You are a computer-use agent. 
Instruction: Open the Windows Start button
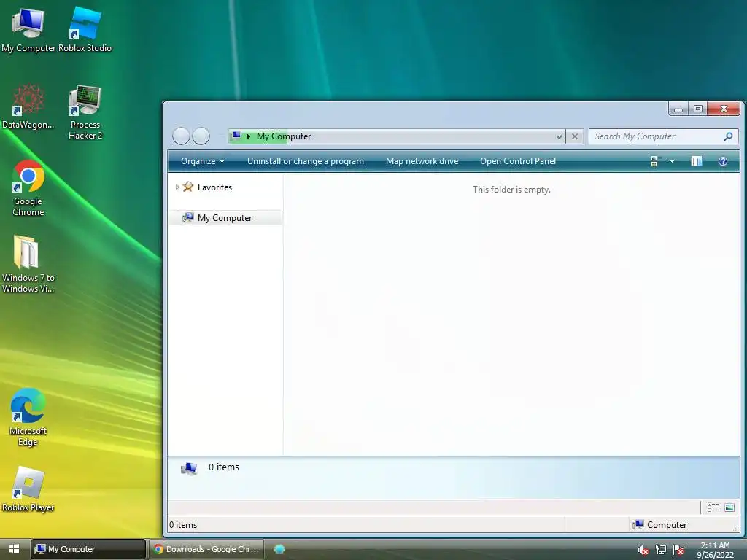coord(14,549)
